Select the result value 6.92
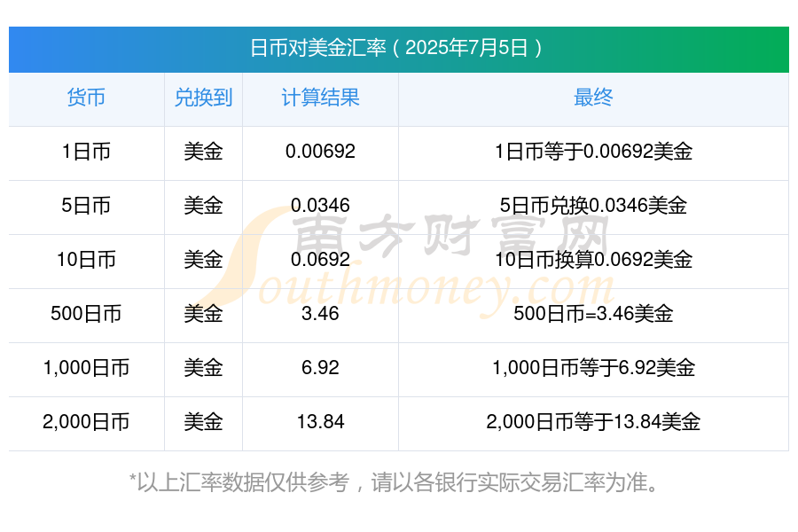Viewport: 798px width, 532px height. pyautogui.click(x=320, y=368)
